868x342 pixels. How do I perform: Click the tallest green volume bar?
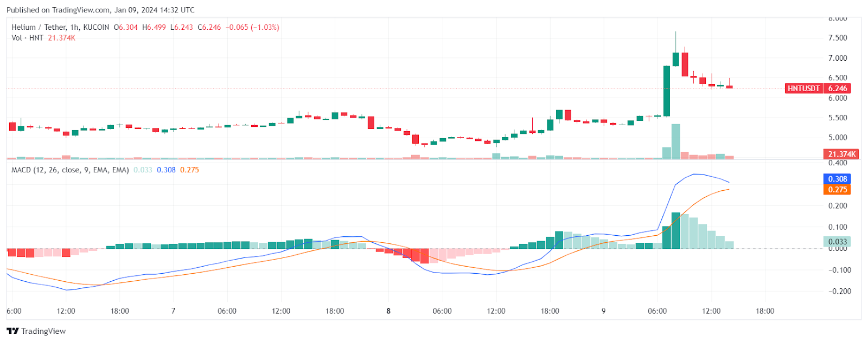(x=675, y=141)
